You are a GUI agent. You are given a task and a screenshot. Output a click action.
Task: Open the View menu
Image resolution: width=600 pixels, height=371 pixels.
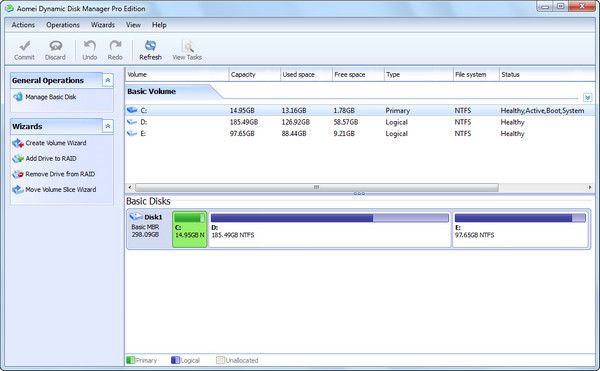click(x=133, y=25)
